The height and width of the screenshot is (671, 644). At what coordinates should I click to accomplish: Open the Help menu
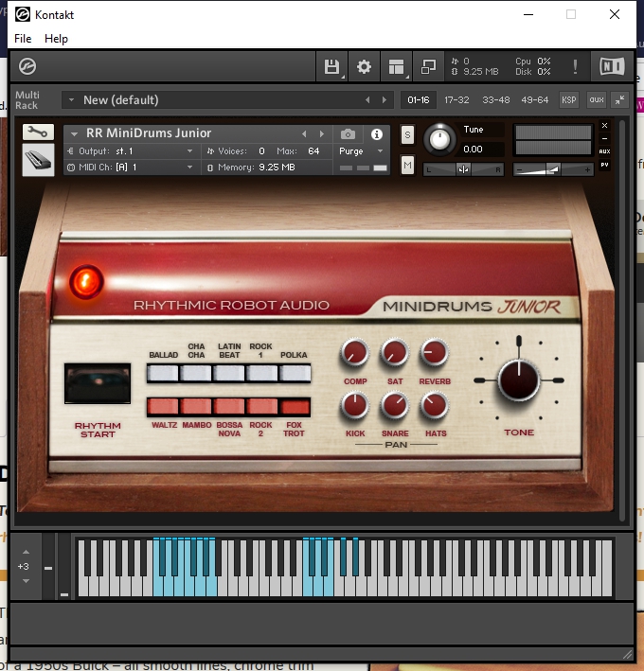56,39
